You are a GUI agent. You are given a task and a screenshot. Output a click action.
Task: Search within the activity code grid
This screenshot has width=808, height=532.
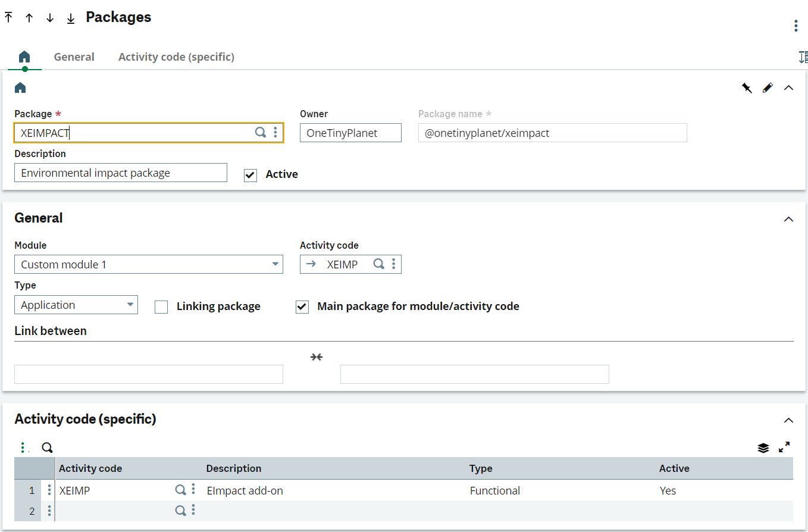(x=47, y=447)
